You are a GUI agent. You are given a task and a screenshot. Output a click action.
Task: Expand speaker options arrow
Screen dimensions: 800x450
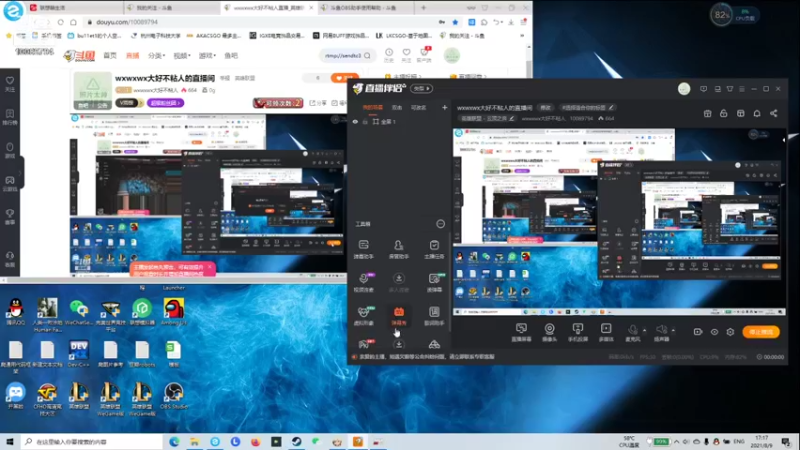(673, 331)
